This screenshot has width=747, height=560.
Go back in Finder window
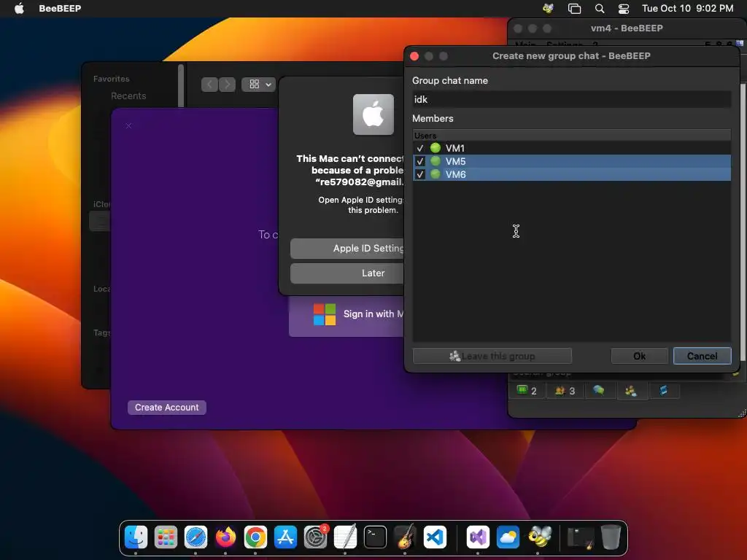coord(209,85)
